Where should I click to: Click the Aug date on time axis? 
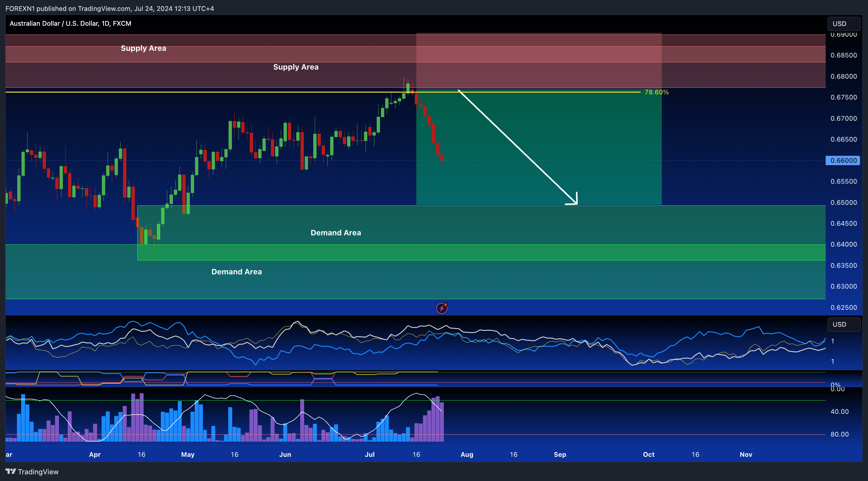[x=467, y=454]
